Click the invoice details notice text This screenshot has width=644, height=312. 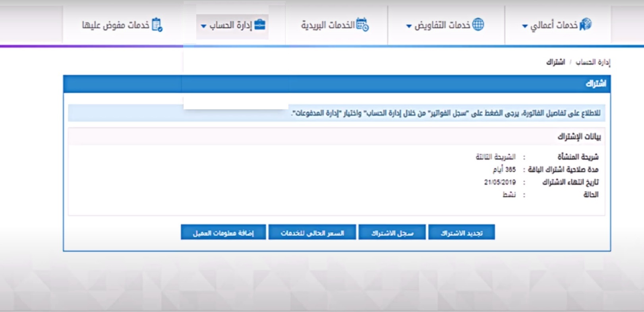click(x=446, y=113)
